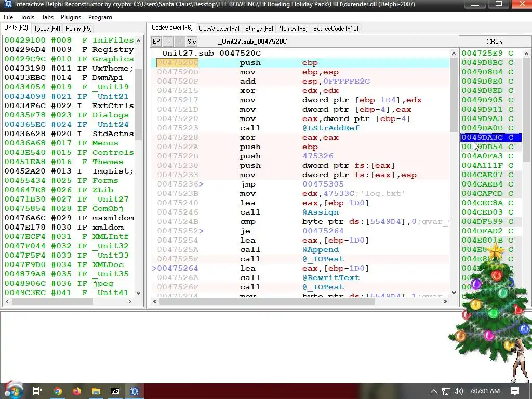Select XRef entry 004725E9

(x=491, y=54)
